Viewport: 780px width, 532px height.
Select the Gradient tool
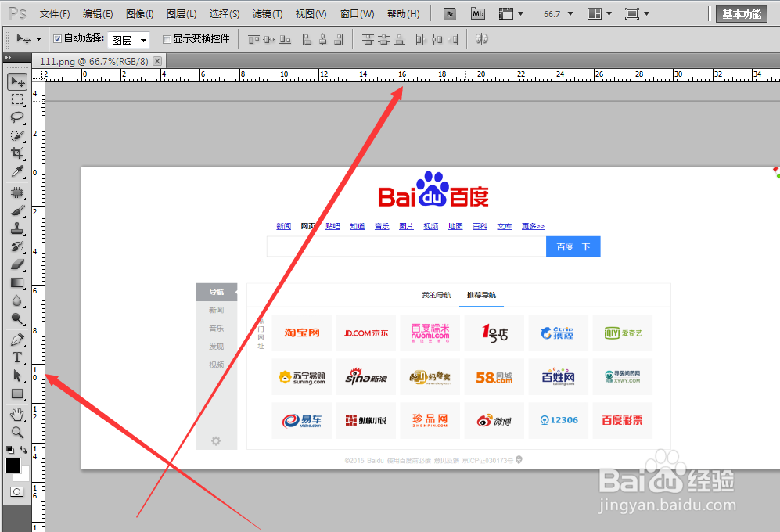[x=17, y=282]
